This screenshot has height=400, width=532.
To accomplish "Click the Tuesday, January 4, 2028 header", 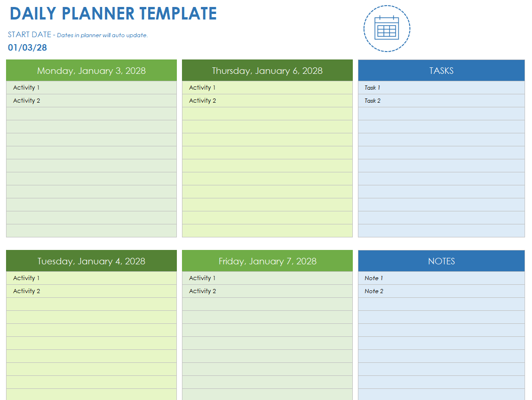I will (91, 261).
